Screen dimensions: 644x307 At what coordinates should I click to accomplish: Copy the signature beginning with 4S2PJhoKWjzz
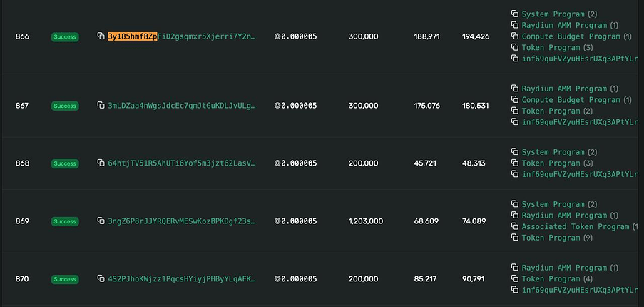click(x=101, y=279)
